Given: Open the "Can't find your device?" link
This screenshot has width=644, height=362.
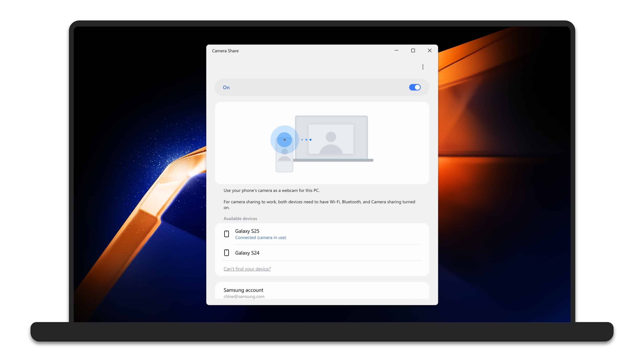Looking at the screenshot, I should point(247,269).
